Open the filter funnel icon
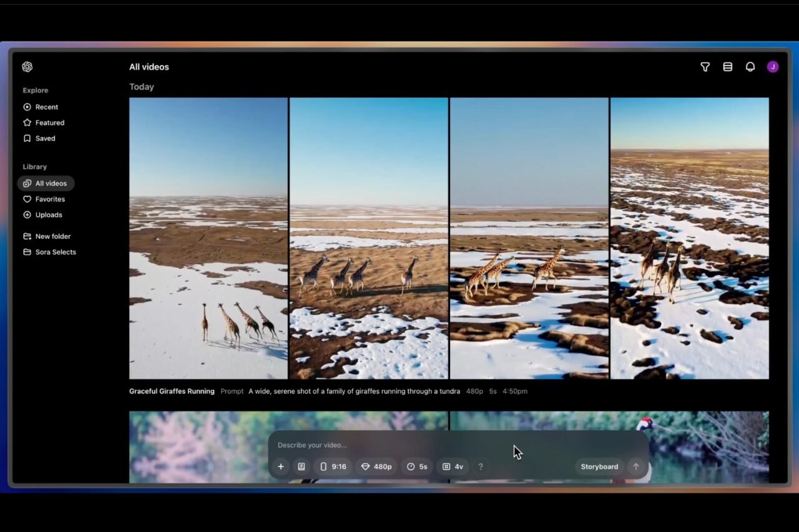The image size is (799, 532). tap(705, 67)
